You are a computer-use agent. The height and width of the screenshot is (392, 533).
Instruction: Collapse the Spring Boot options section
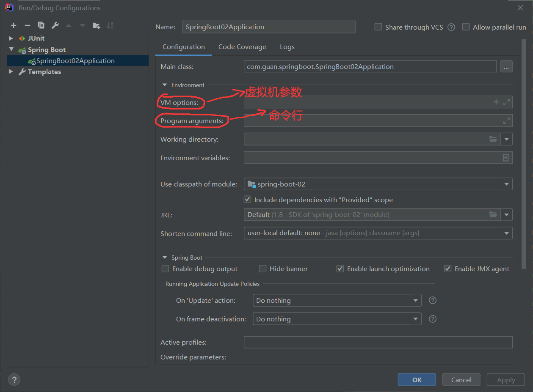165,258
